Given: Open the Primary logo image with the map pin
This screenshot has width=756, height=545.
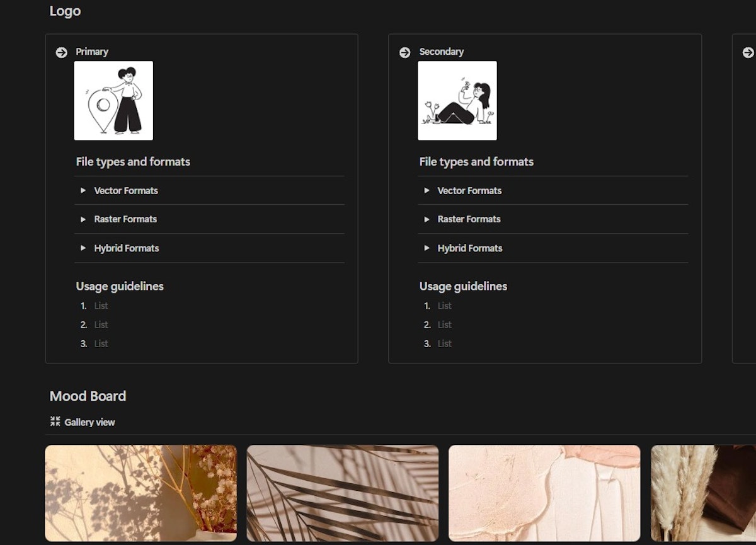Looking at the screenshot, I should tap(113, 100).
